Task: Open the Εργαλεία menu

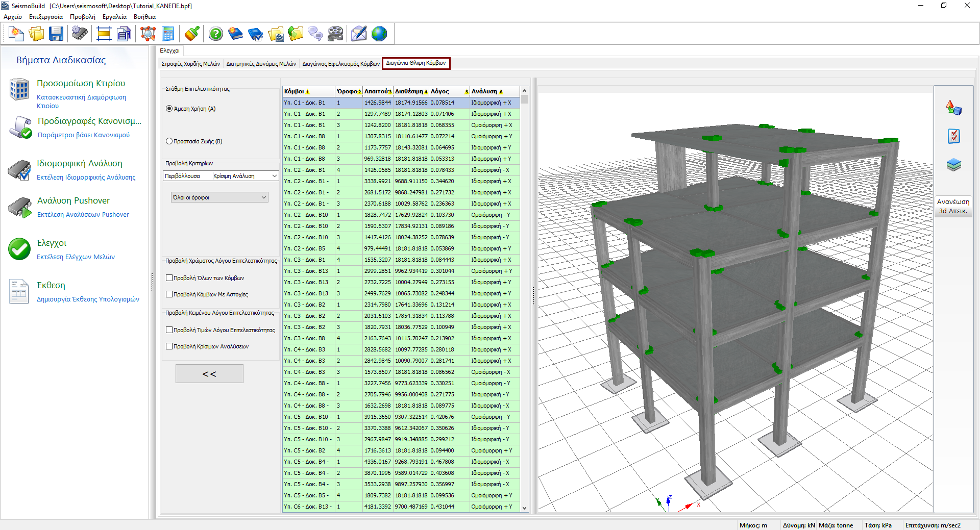Action: [x=114, y=17]
